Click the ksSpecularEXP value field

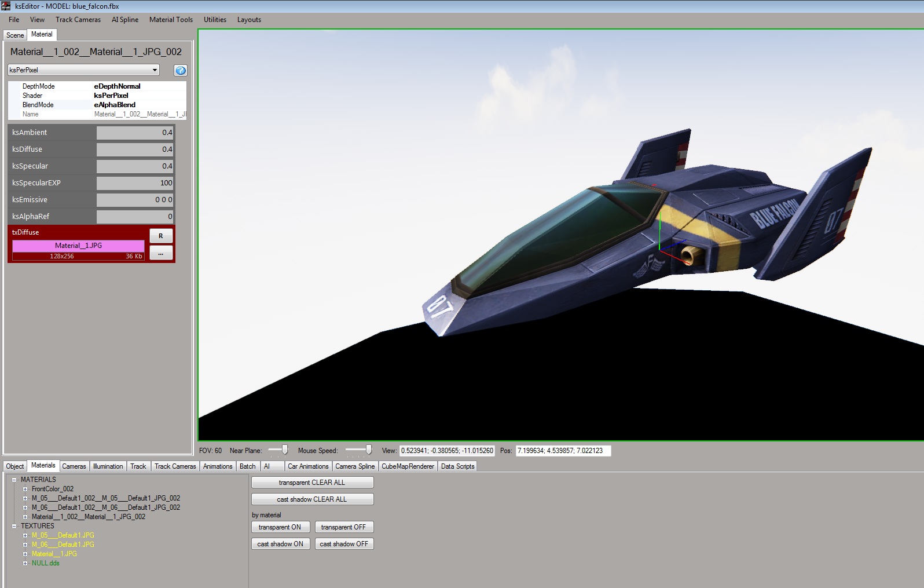tap(135, 183)
